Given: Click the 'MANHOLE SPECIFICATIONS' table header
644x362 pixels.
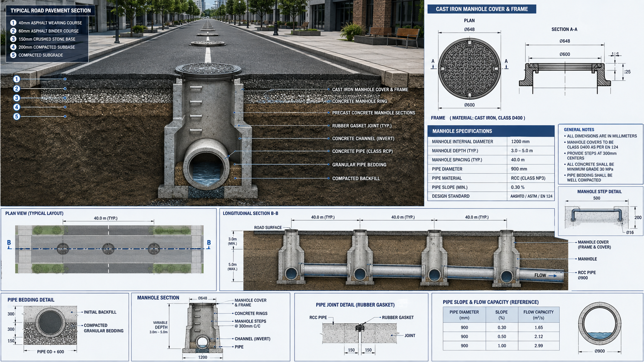Looking at the screenshot, I should 491,131.
